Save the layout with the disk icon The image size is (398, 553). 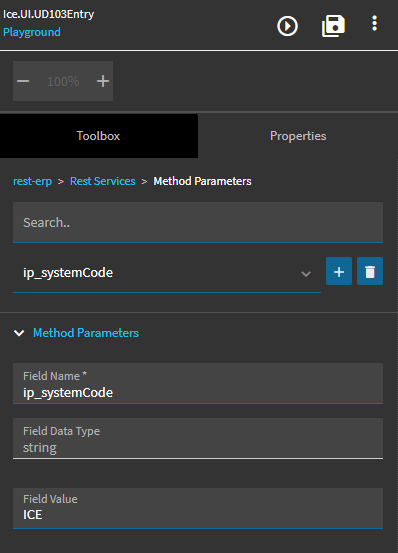333,26
